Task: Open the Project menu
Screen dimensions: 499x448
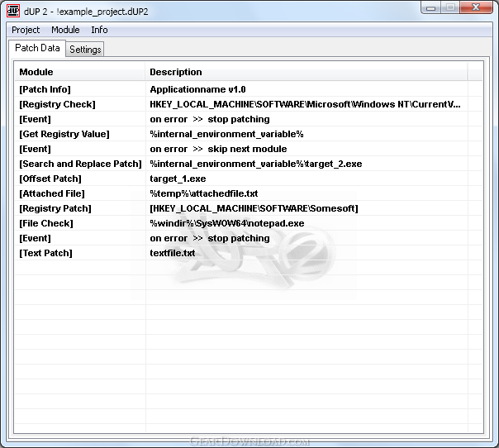Action: [26, 30]
